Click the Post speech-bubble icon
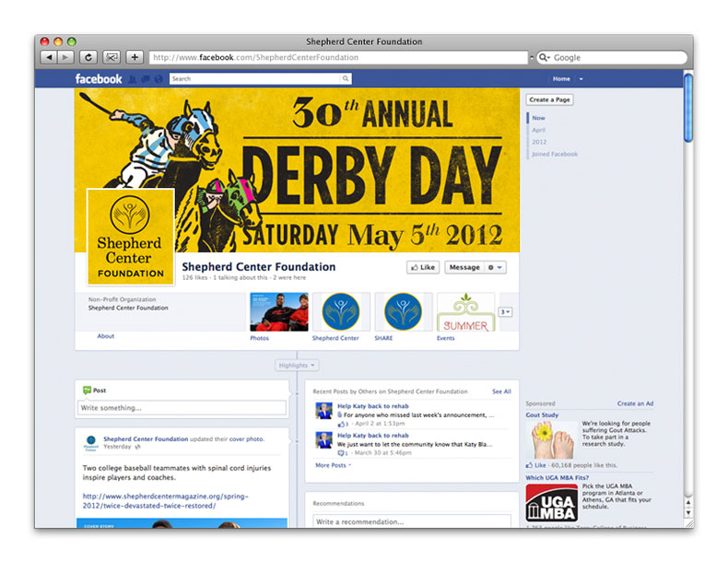728x572 pixels. coord(87,391)
